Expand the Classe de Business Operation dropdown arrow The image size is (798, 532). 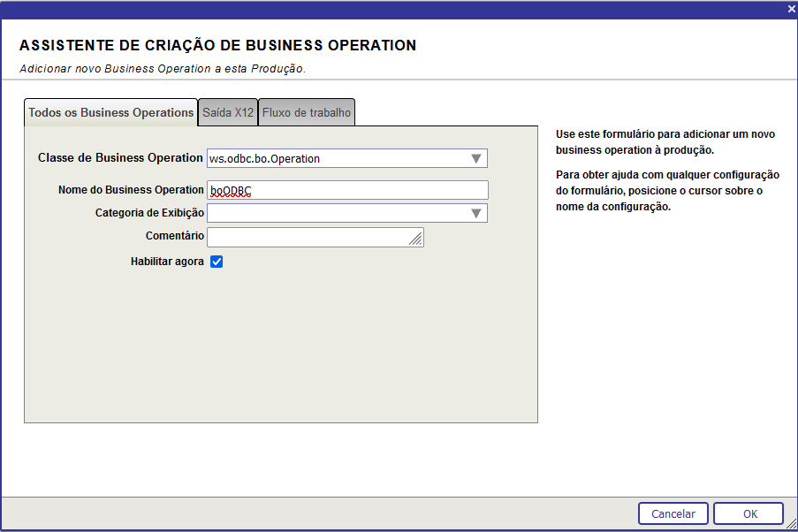476,159
